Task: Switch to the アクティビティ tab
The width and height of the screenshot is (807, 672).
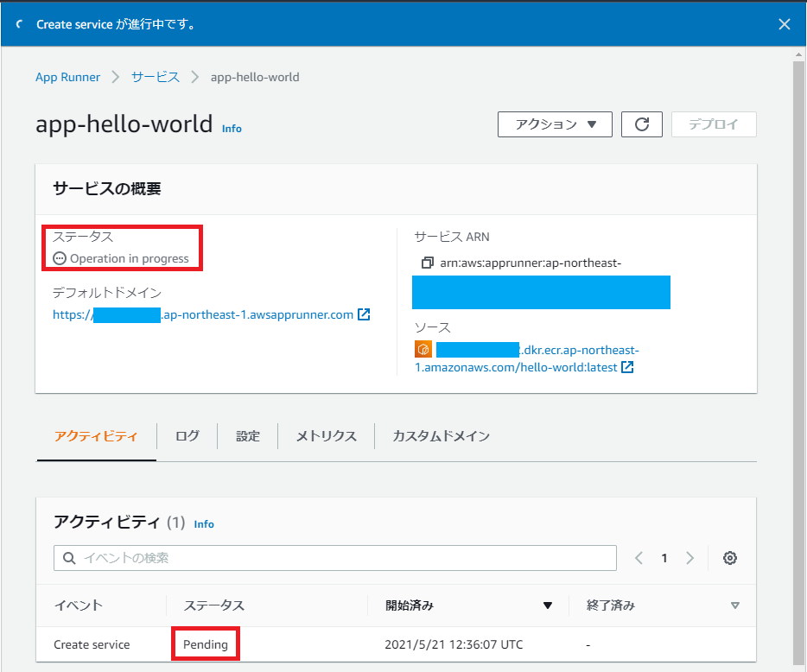Action: pos(96,436)
